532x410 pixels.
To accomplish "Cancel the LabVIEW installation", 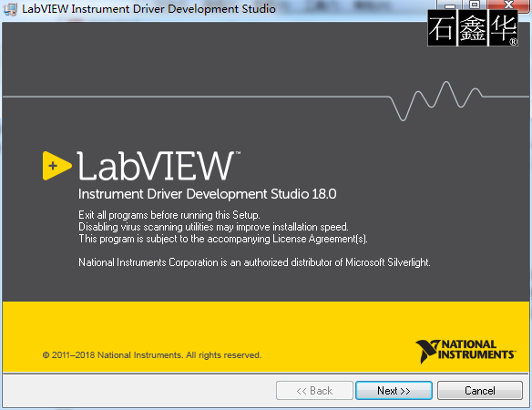I will point(480,390).
